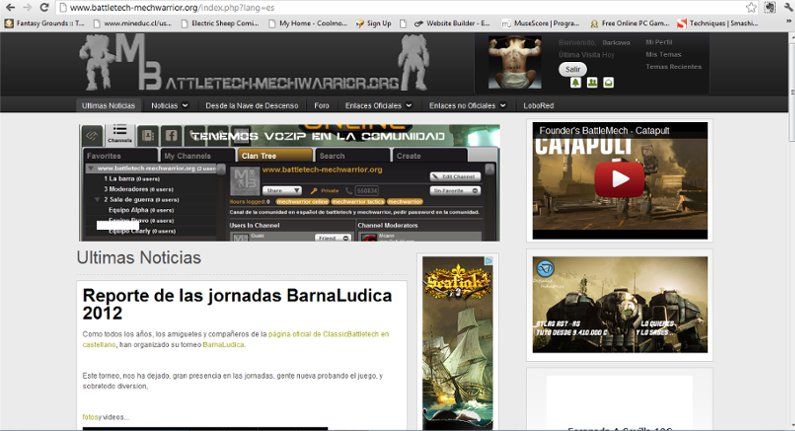Collapse the 2 Sala de guerra node
795x431 pixels.
(97, 199)
